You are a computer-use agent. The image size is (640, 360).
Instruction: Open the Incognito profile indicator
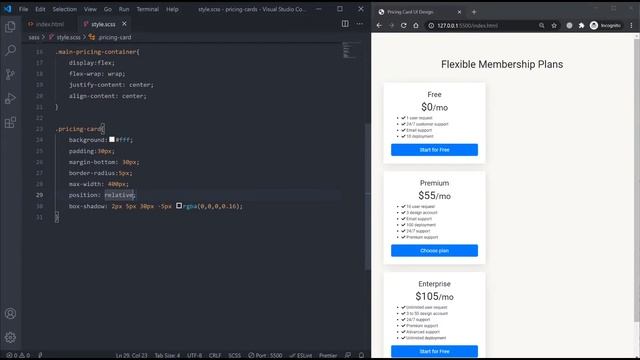pos(605,25)
